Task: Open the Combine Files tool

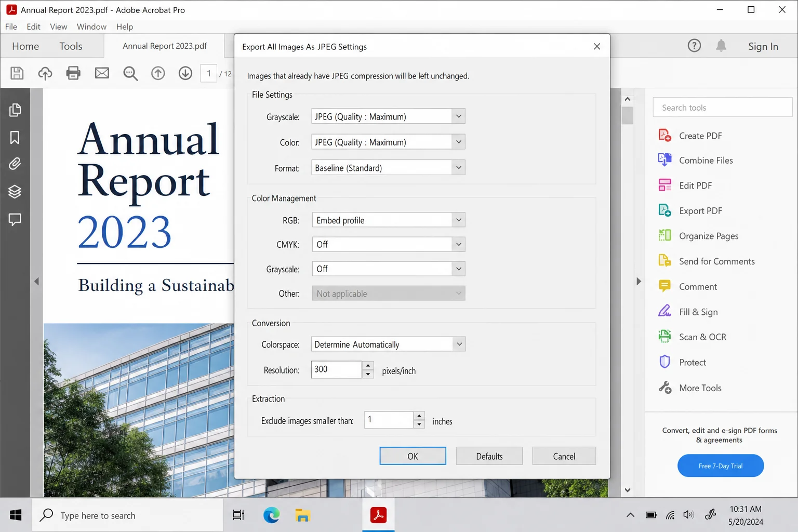Action: [696, 161]
